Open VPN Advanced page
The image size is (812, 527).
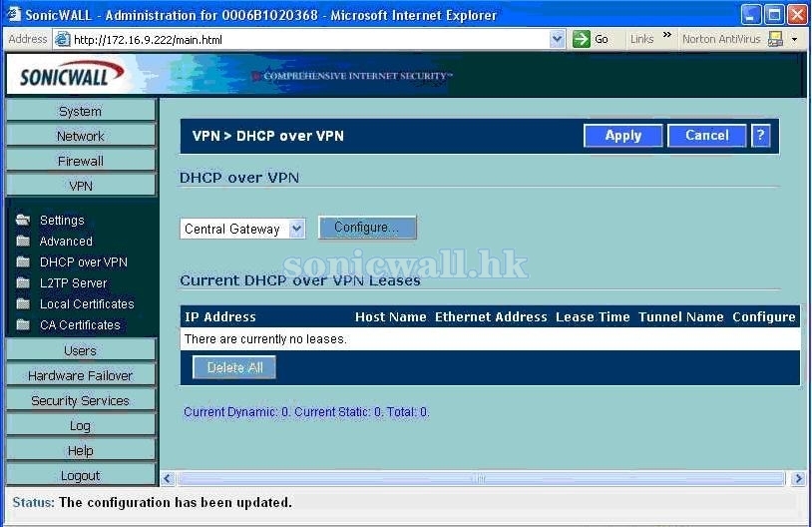pos(66,241)
